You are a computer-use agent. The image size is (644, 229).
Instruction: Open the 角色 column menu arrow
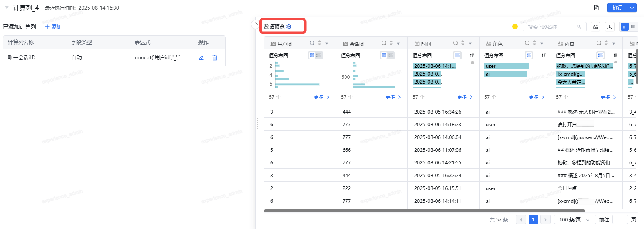(542, 43)
